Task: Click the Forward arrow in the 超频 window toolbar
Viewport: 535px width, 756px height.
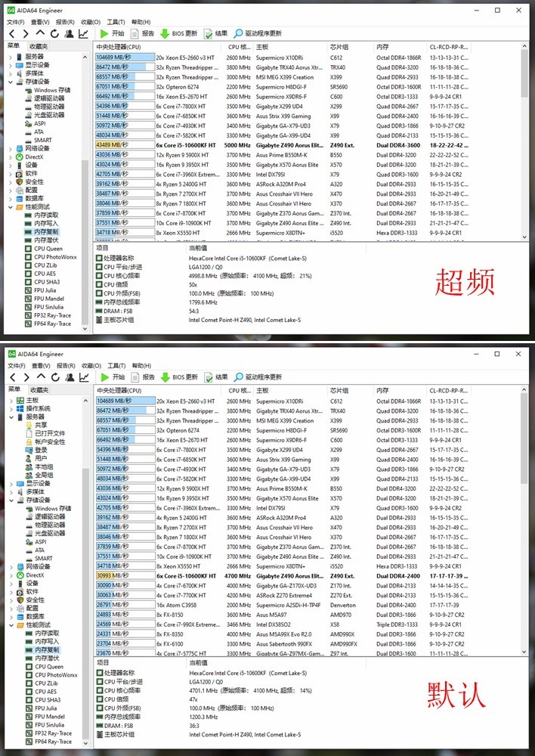Action: pos(26,33)
